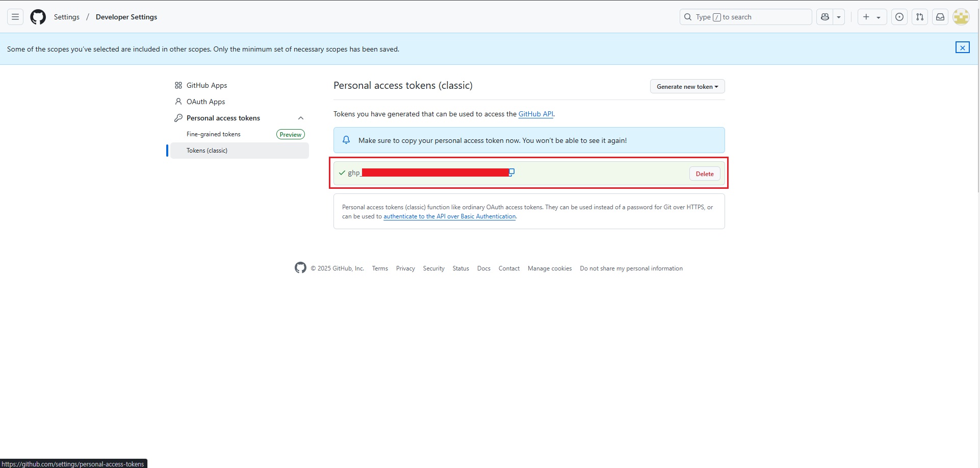Open the Pull requests icon in header
The width and height of the screenshot is (980, 468).
[x=920, y=17]
